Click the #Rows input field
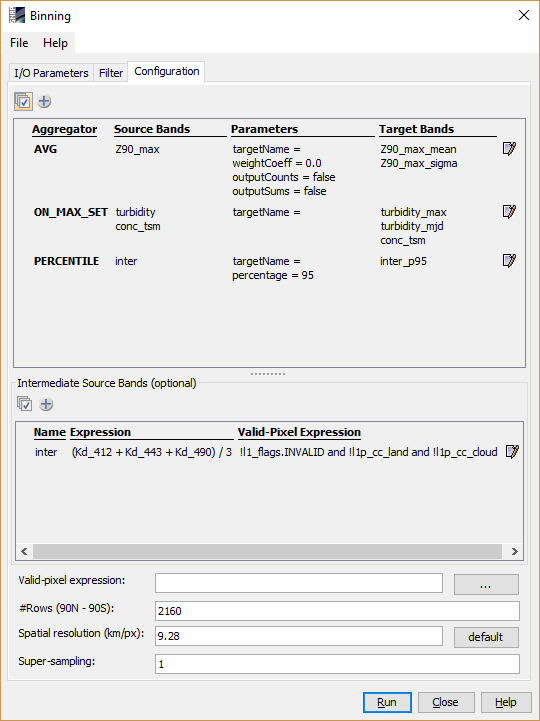 coord(337,611)
